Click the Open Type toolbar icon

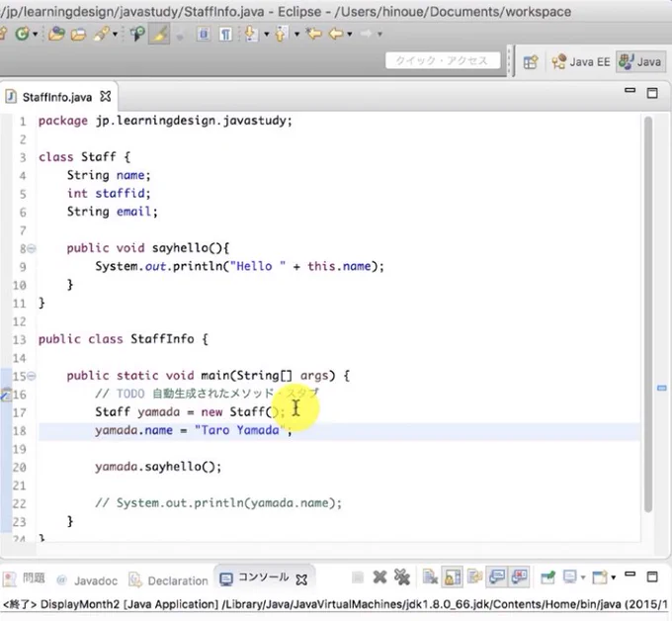click(x=56, y=34)
